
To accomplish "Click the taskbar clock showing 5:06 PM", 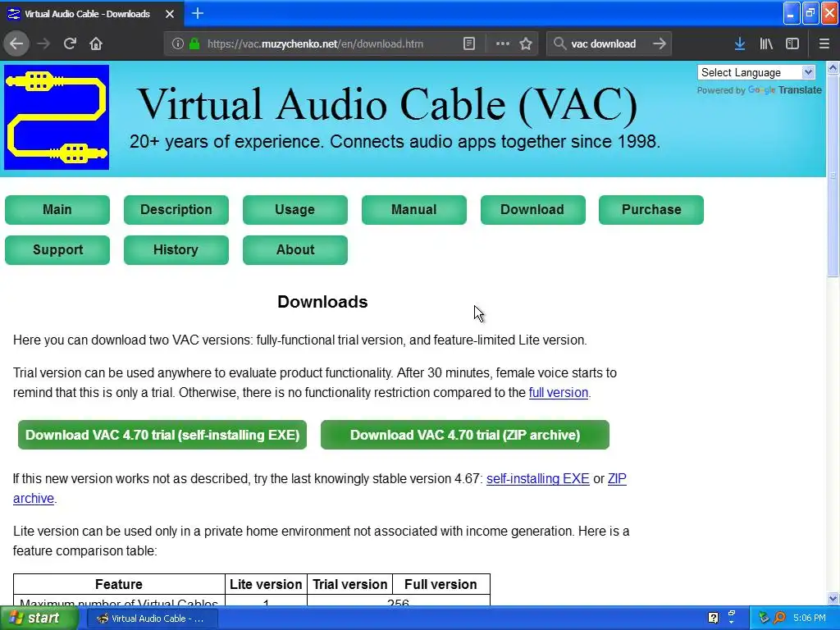I will pyautogui.click(x=810, y=618).
